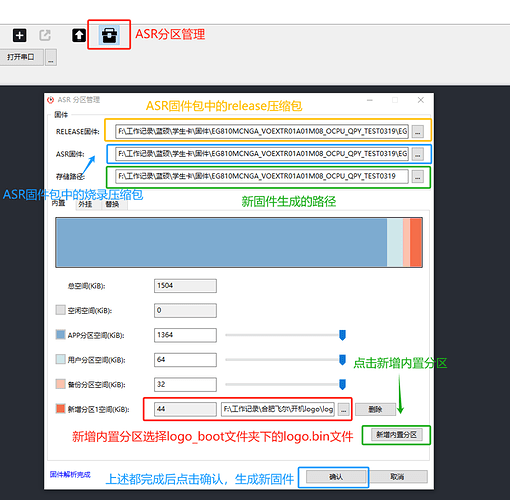Image resolution: width=510 pixels, height=500 pixels.
Task: Click the 备份分区空间 slider handle
Action: point(342,384)
